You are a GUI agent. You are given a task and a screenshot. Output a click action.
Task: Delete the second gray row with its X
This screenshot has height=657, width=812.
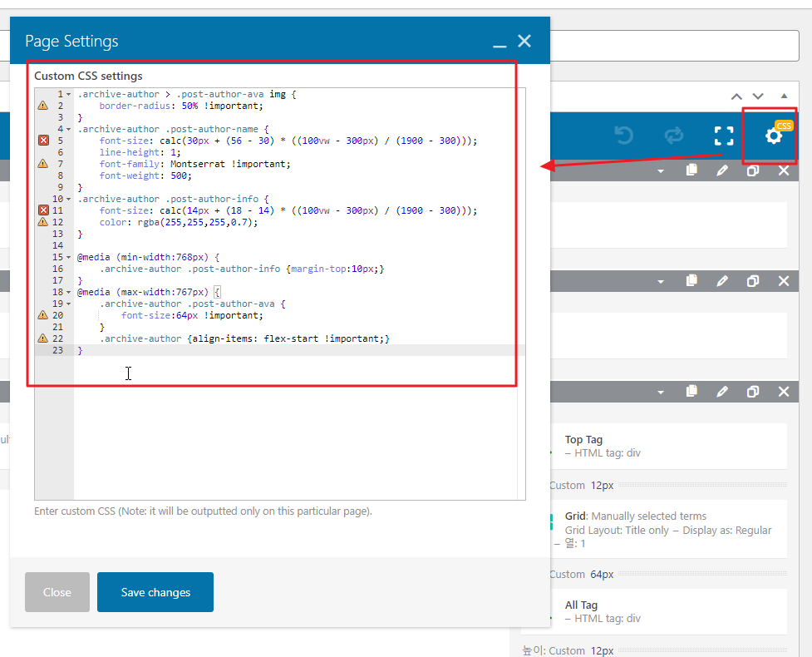[x=784, y=280]
